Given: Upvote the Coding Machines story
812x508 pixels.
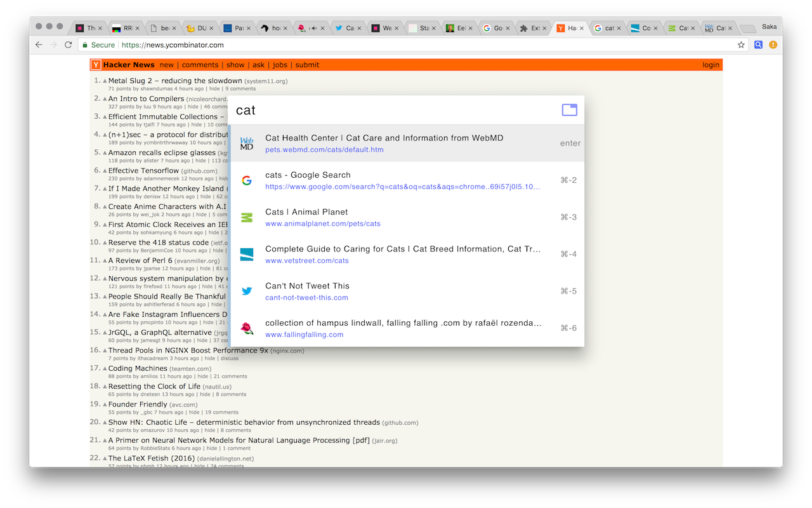Looking at the screenshot, I should pos(105,369).
